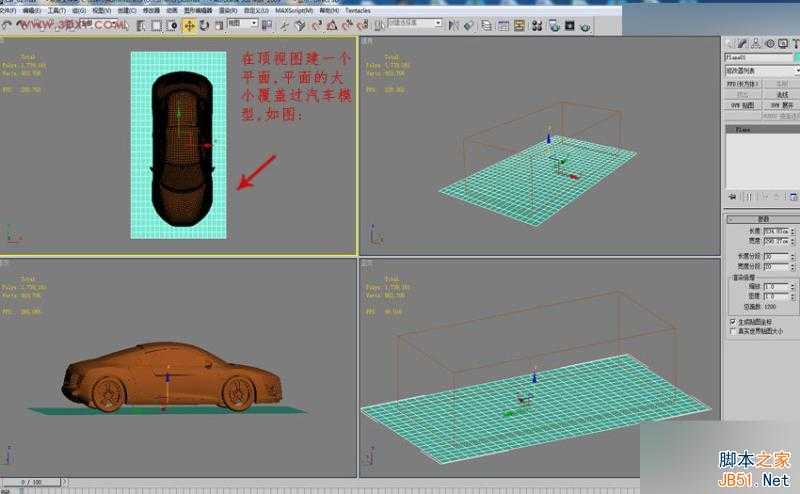The width and height of the screenshot is (800, 494).
Task: Click the Length Segs input field
Action: click(776, 256)
